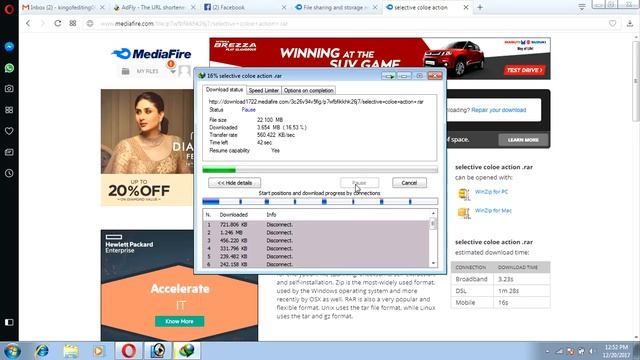This screenshot has height=360, width=640.
Task: Click LEARN MORE button
Action: tap(523, 140)
